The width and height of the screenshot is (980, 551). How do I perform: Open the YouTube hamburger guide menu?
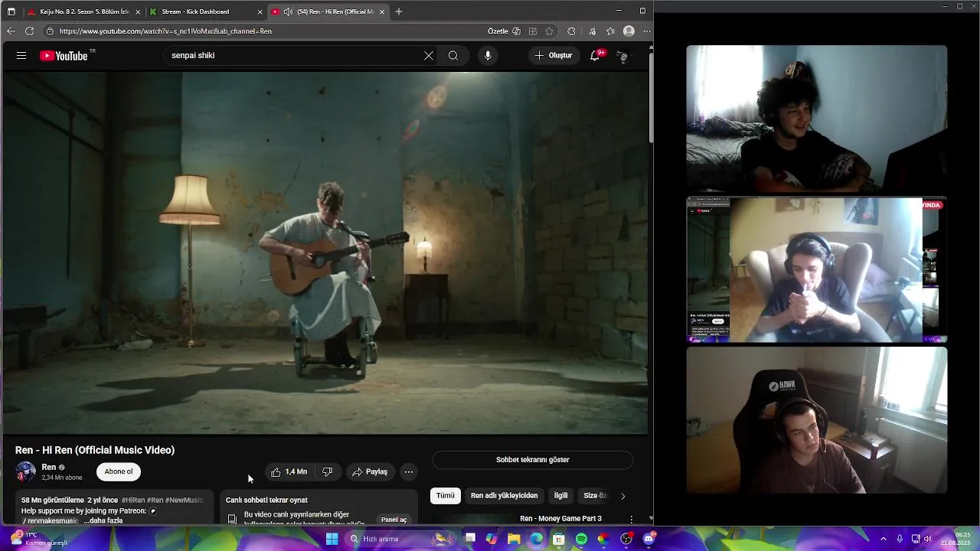coord(21,55)
